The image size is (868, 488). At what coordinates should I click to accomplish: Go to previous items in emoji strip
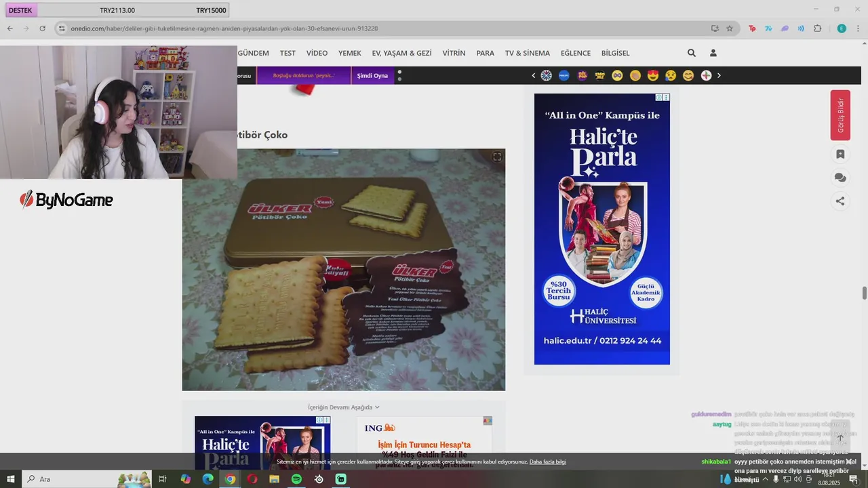coord(534,75)
